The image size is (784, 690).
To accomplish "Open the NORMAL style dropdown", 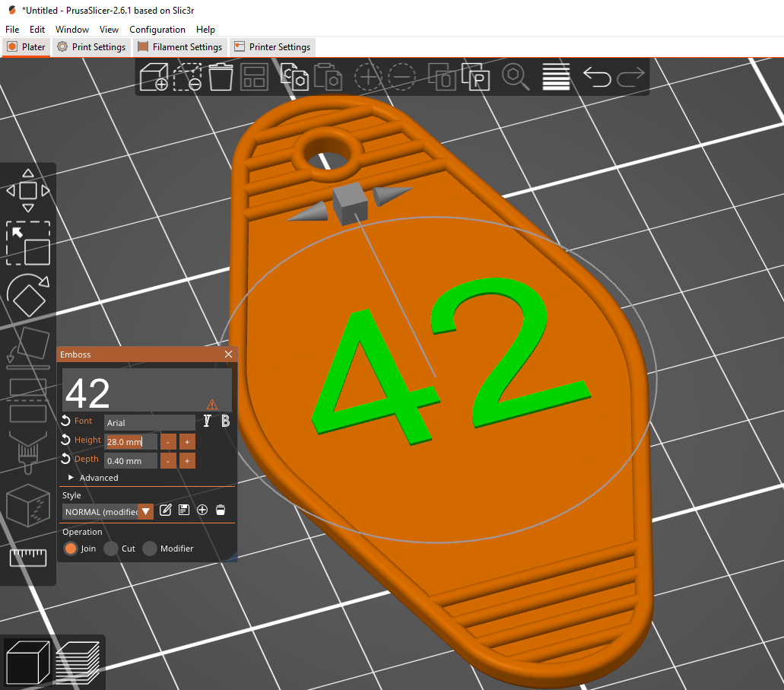I will coord(108,512).
